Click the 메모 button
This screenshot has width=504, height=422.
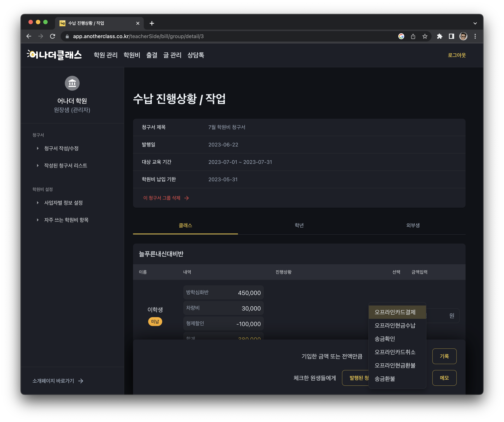point(444,378)
